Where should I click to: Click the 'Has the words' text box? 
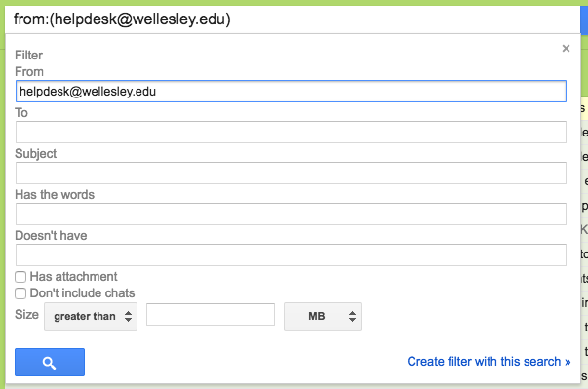291,214
